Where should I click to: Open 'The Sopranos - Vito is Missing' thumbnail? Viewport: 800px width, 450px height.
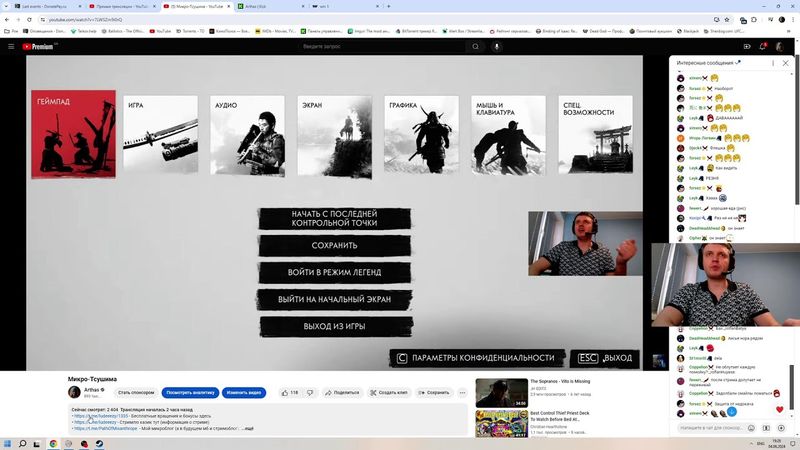point(501,392)
